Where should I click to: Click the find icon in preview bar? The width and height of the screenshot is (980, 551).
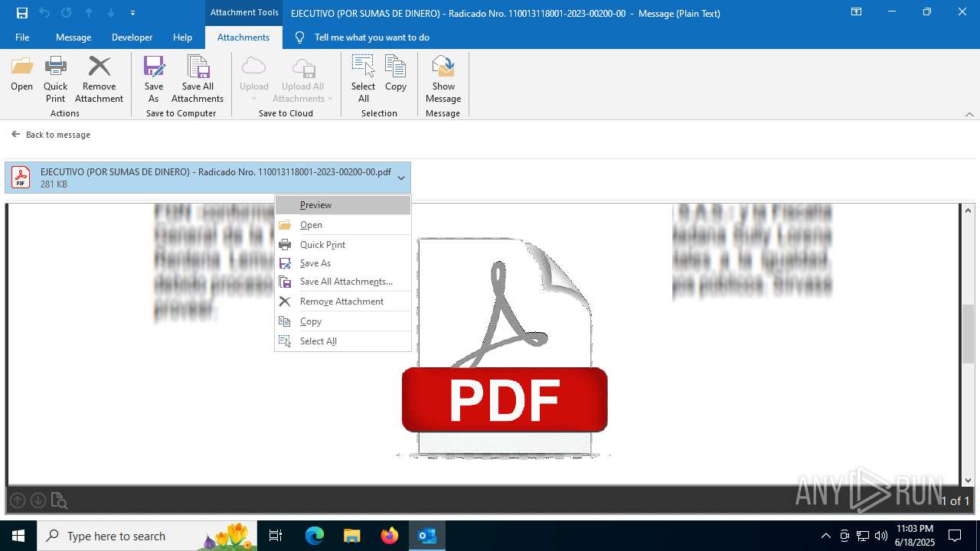click(x=60, y=500)
